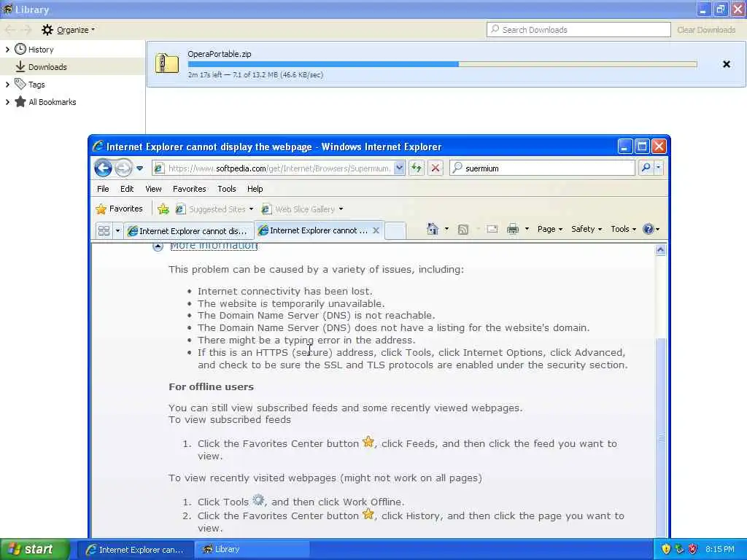This screenshot has height=560, width=747.
Task: Click the yellow security shield tray icon
Action: [x=666, y=549]
